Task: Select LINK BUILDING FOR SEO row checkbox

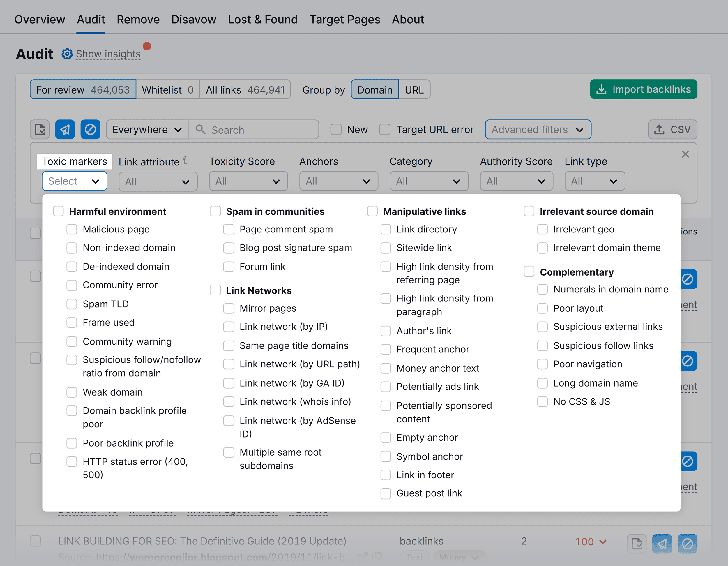Action: click(x=35, y=541)
